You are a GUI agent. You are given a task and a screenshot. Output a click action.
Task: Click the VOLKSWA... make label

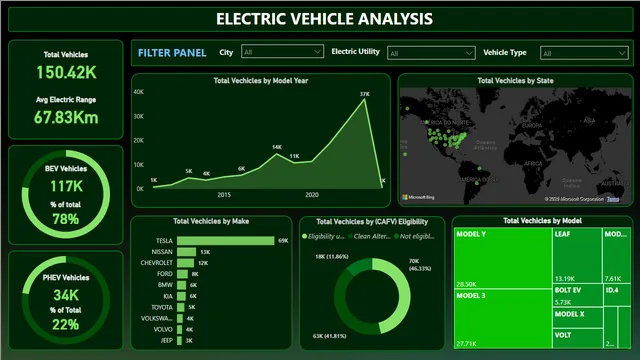(157, 318)
